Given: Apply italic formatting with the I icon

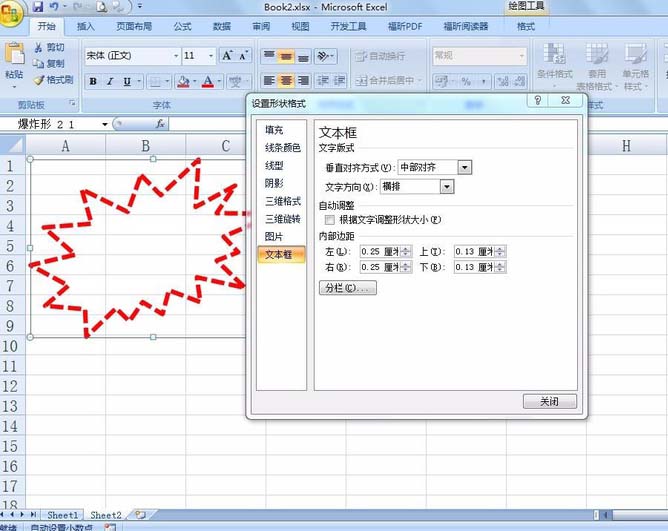Looking at the screenshot, I should pyautogui.click(x=110, y=81).
